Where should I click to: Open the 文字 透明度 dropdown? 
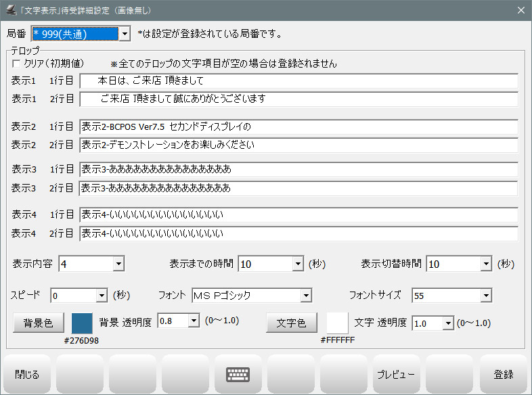[447, 324]
